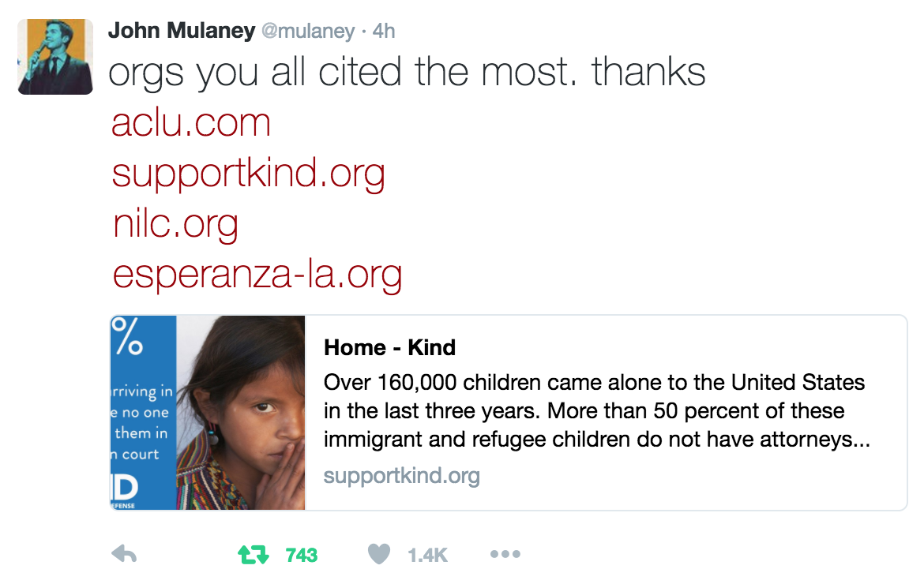
Task: Open the nilc.org link
Action: click(175, 223)
